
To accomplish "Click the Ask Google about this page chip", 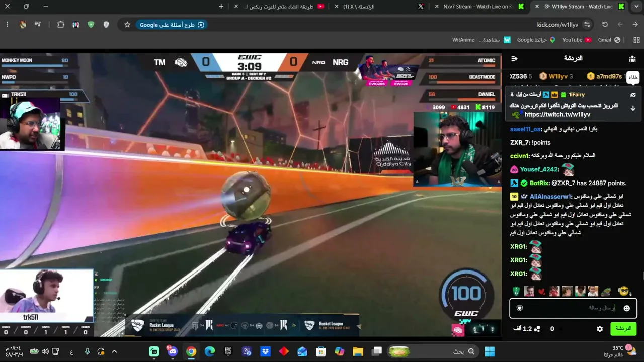I will [172, 25].
